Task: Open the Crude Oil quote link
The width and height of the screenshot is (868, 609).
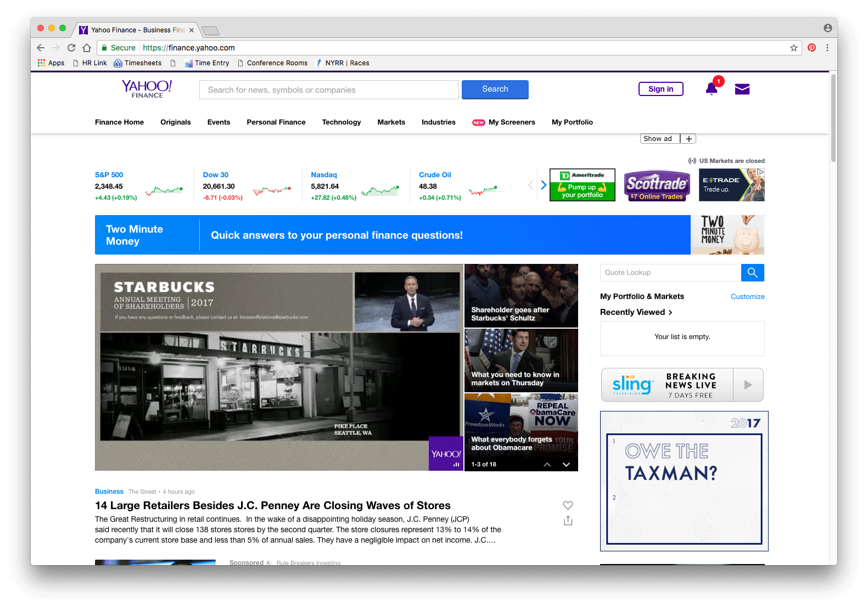Action: pos(435,175)
